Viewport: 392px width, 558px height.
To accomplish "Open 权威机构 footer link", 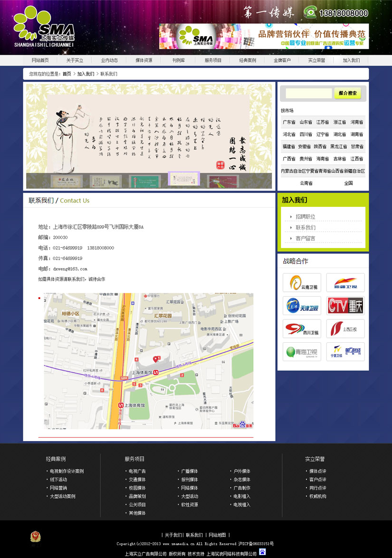I will point(318,496).
